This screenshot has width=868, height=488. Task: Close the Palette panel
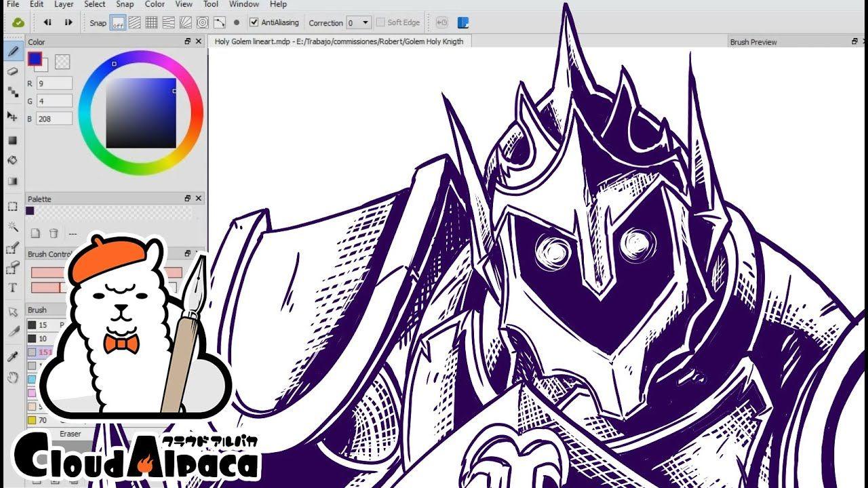tap(199, 199)
